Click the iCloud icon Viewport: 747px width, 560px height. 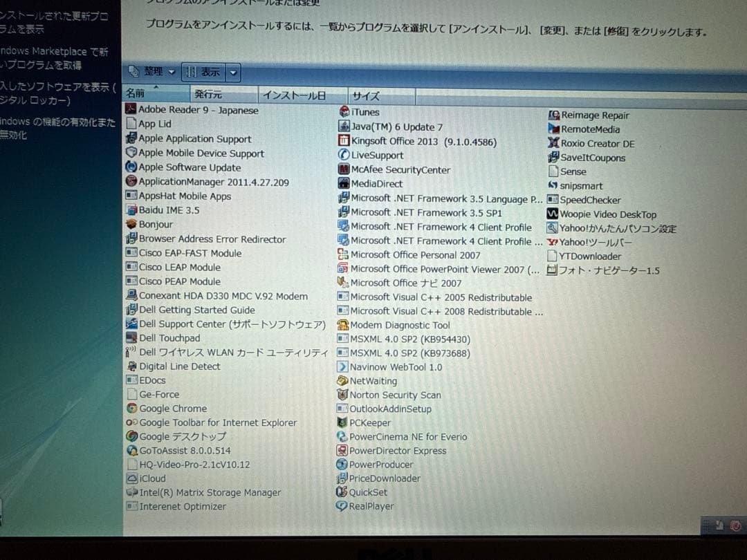[x=132, y=478]
